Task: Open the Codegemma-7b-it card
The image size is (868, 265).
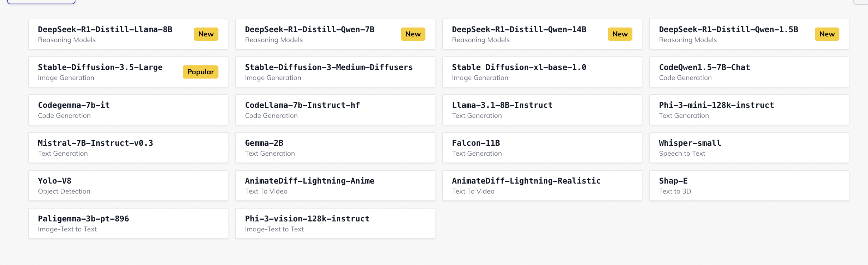Action: click(x=128, y=110)
